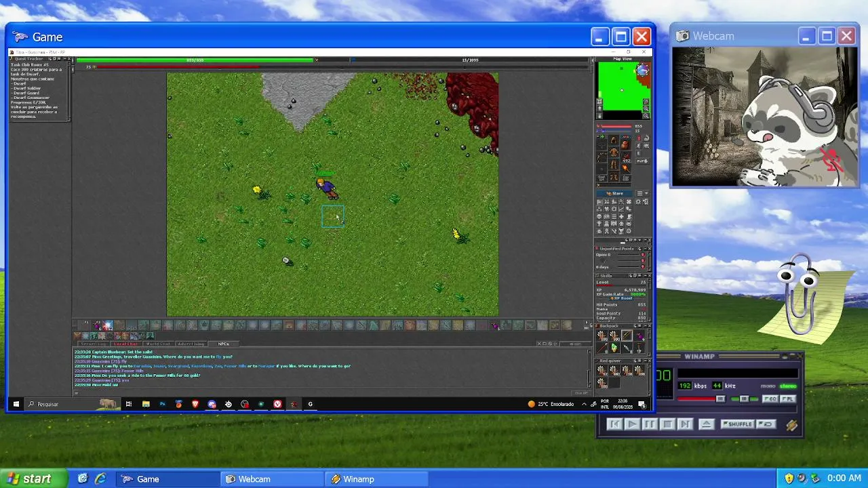Screen dimensions: 868x488
Task: Click the inner Windows start button
Action: 16,404
